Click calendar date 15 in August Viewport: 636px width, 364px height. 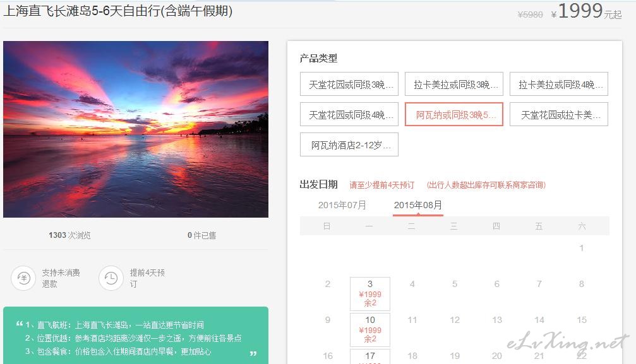pyautogui.click(x=582, y=320)
